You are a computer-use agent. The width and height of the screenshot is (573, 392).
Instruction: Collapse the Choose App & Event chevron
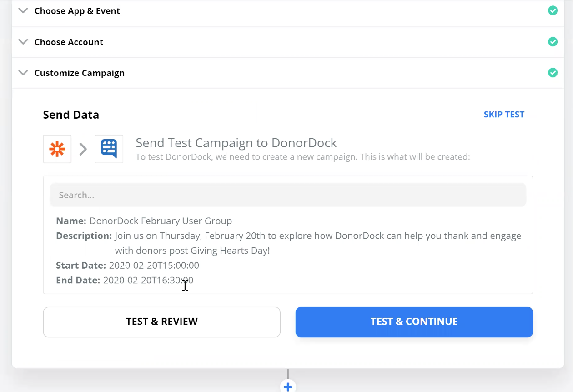coord(23,10)
